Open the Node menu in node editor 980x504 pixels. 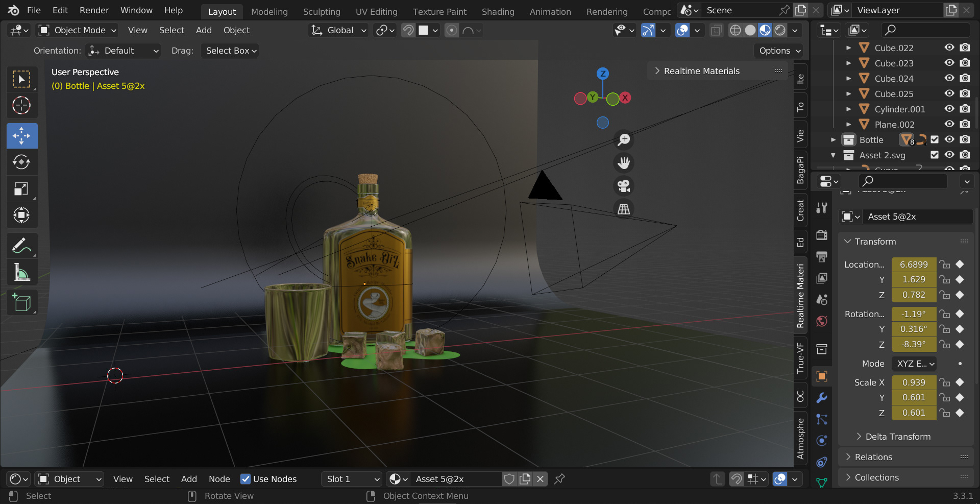219,479
